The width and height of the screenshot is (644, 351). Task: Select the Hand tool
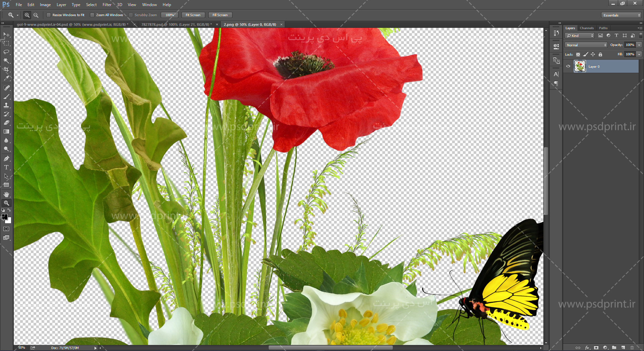click(x=6, y=194)
